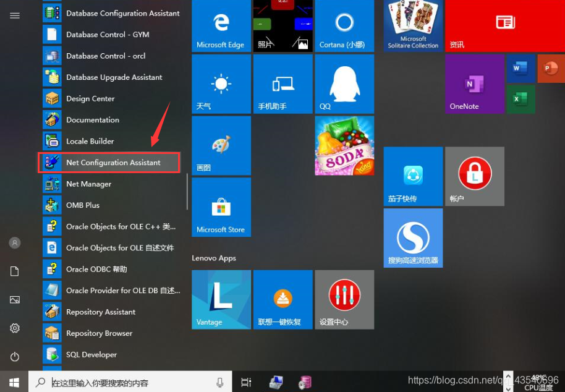Screen dimensions: 565x392
Task: Open the 画图 Paint tile
Action: (x=221, y=145)
